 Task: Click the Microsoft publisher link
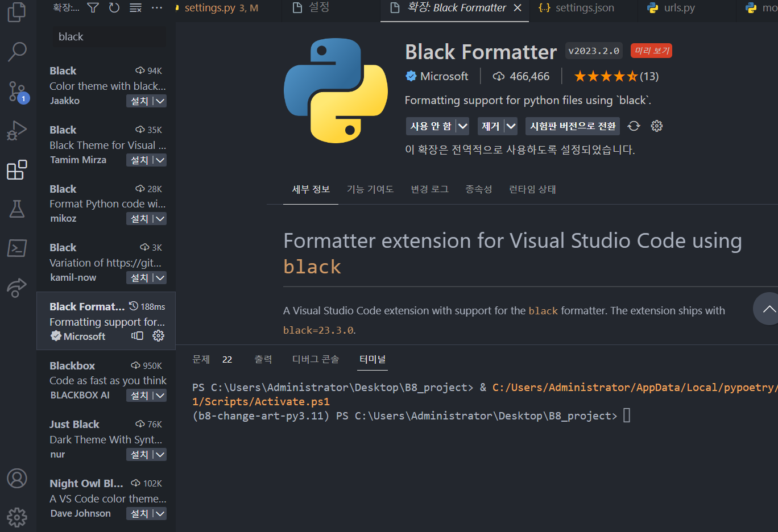pos(444,76)
